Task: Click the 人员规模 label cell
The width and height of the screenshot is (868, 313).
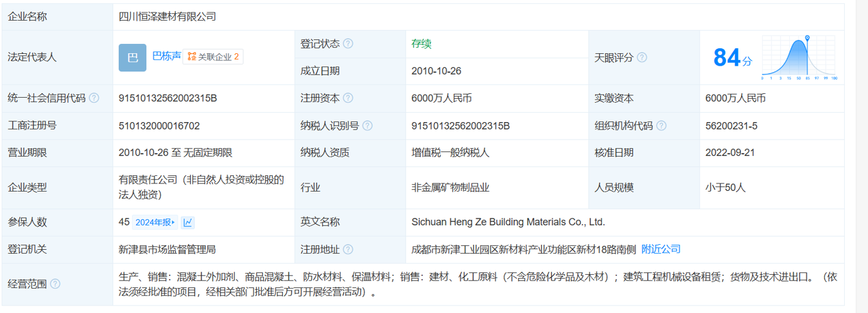Action: 644,187
